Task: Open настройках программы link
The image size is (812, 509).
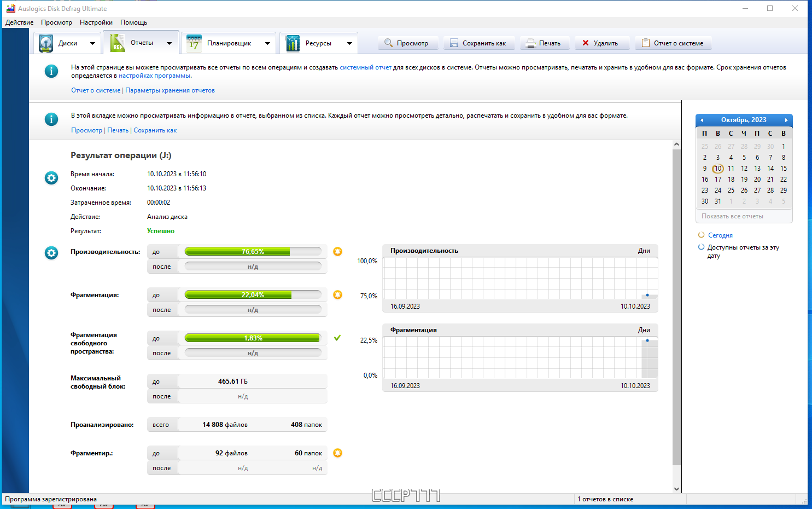Action: pyautogui.click(x=155, y=76)
